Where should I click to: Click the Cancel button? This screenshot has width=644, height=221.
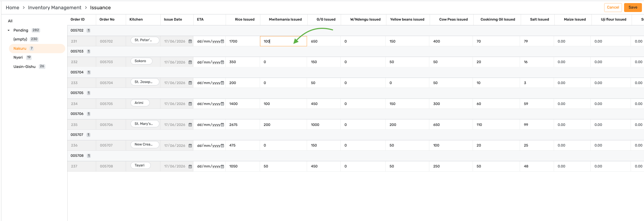(x=613, y=7)
